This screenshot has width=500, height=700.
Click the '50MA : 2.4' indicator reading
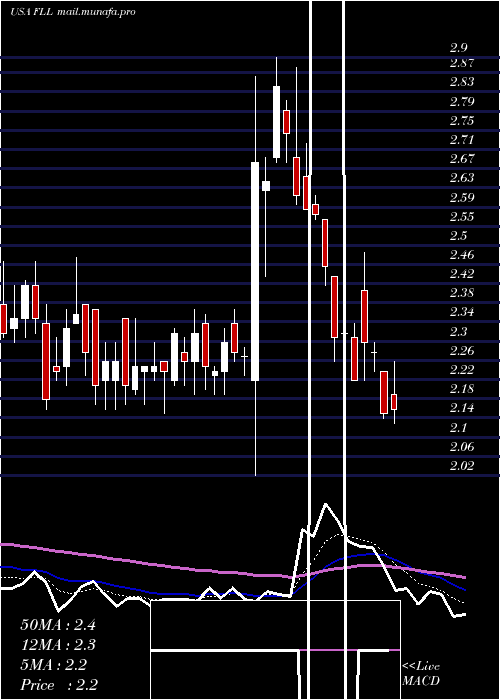[x=58, y=625]
